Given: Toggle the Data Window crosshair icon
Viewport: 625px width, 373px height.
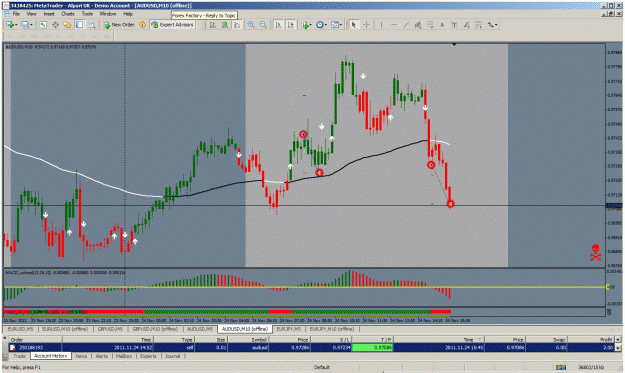Looking at the screenshot, I should 55,25.
